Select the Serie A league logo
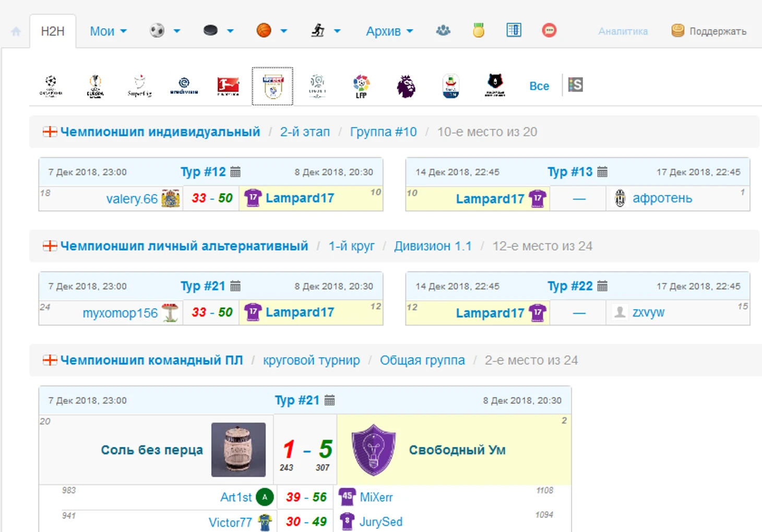The image size is (762, 532). 450,86
